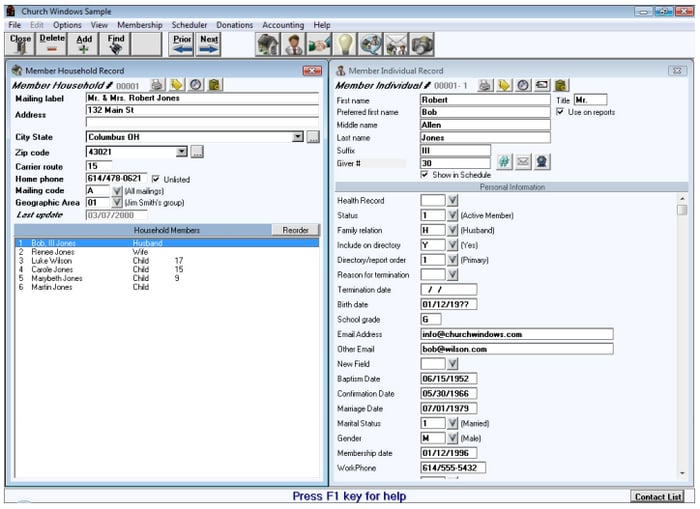The height and width of the screenshot is (509, 700).
Task: Go to the Next record
Action: pos(208,44)
